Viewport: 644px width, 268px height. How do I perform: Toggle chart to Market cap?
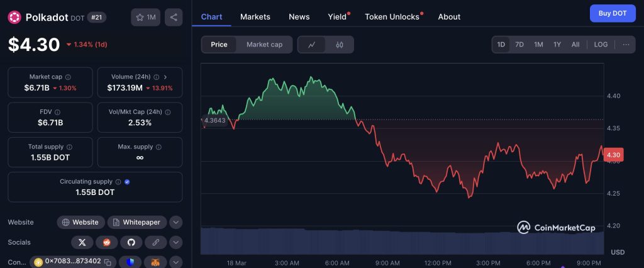(264, 45)
